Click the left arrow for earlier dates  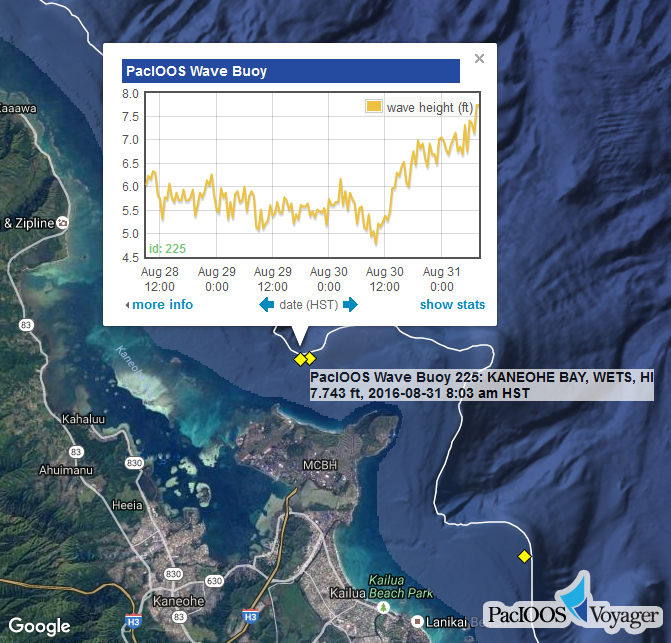(x=267, y=305)
